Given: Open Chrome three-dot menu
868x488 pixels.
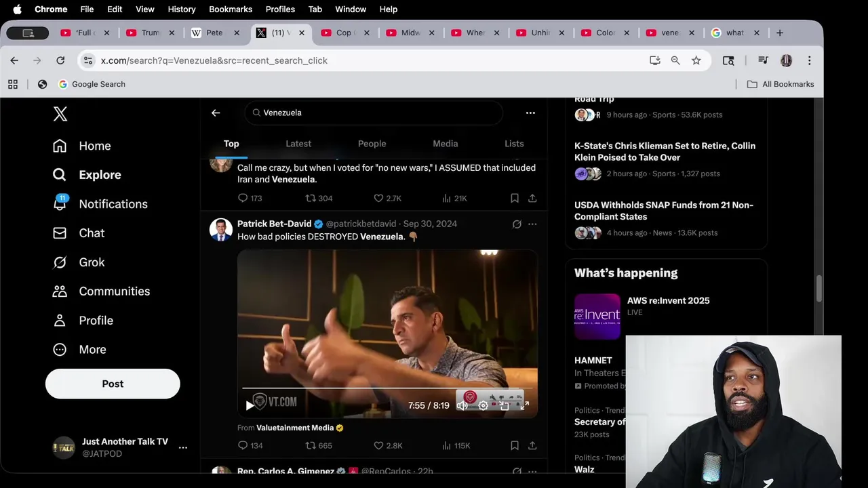Looking at the screenshot, I should pos(809,60).
